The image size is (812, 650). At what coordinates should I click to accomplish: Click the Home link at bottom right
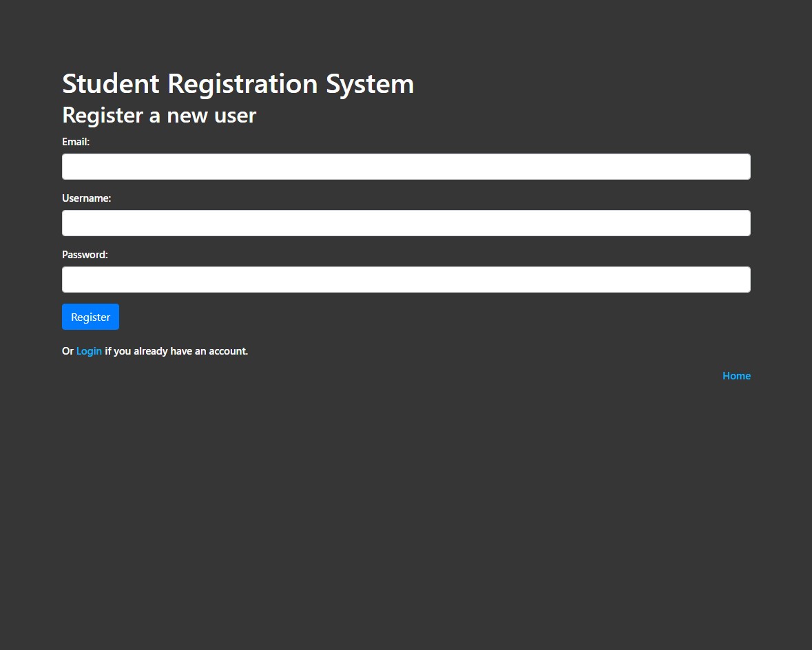[x=736, y=375]
